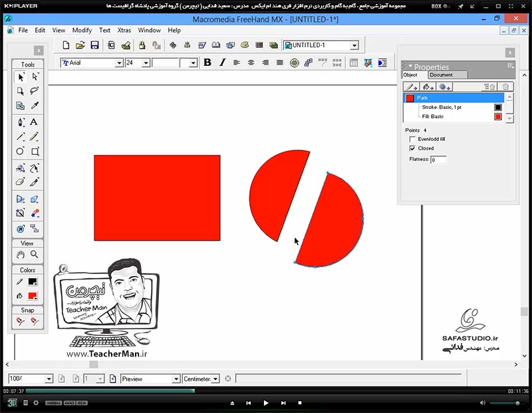The width and height of the screenshot is (532, 413).
Task: Add a fill using paint bucket icon
Action: point(428,87)
